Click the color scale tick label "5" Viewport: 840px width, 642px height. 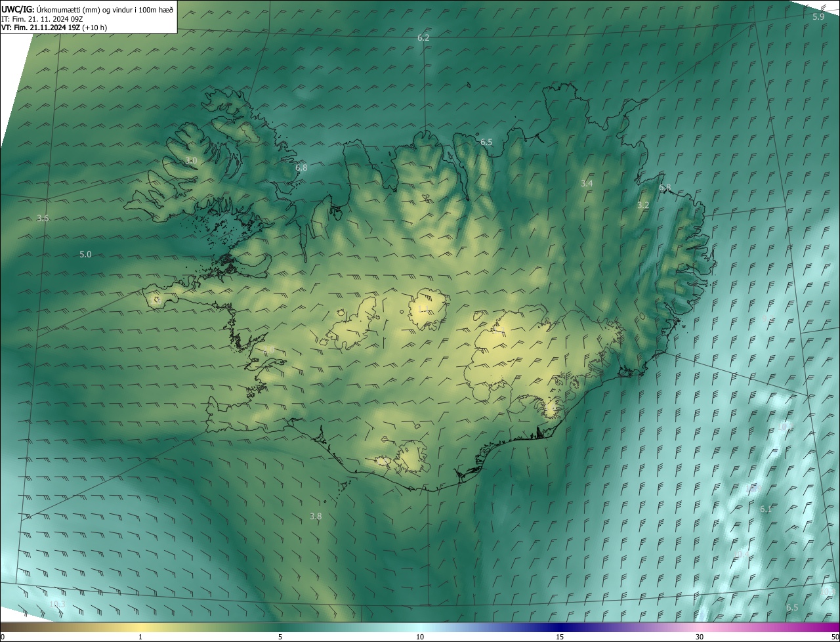[x=280, y=637]
